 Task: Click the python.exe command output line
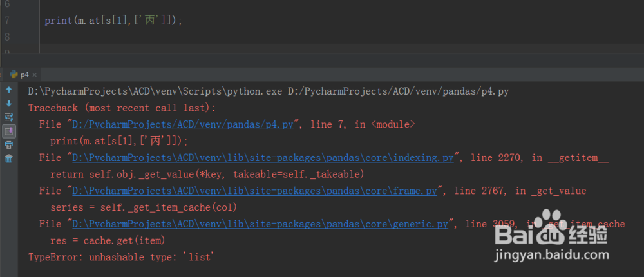268,91
